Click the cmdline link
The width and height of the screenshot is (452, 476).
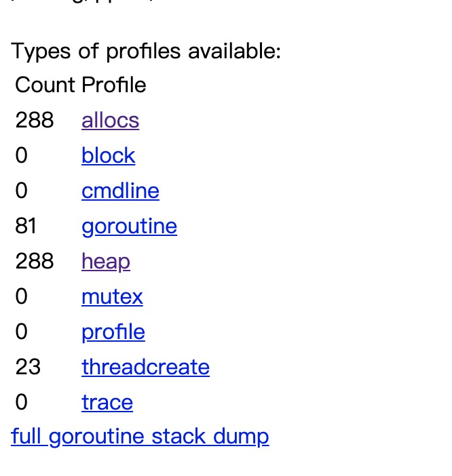click(120, 191)
